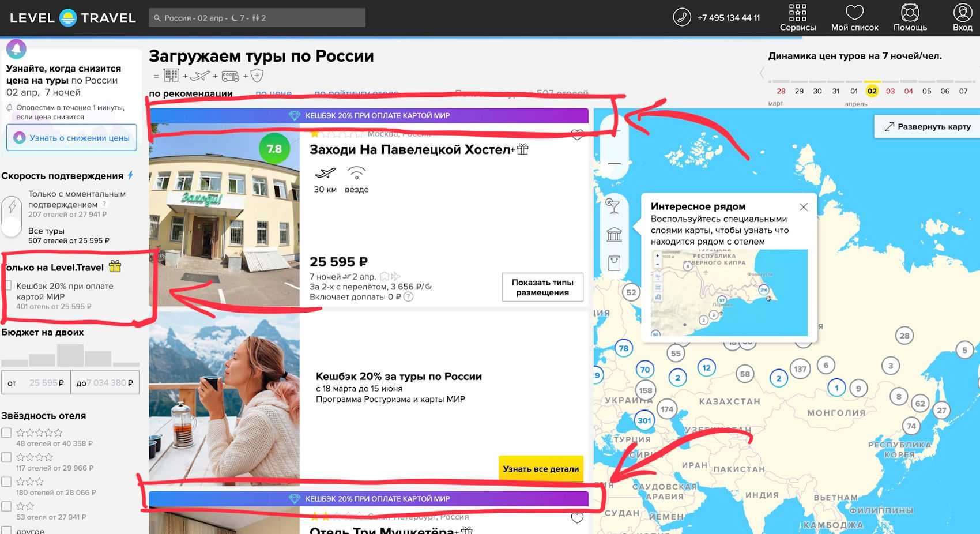
Task: Check the five-star hotel filter
Action: (x=6, y=433)
